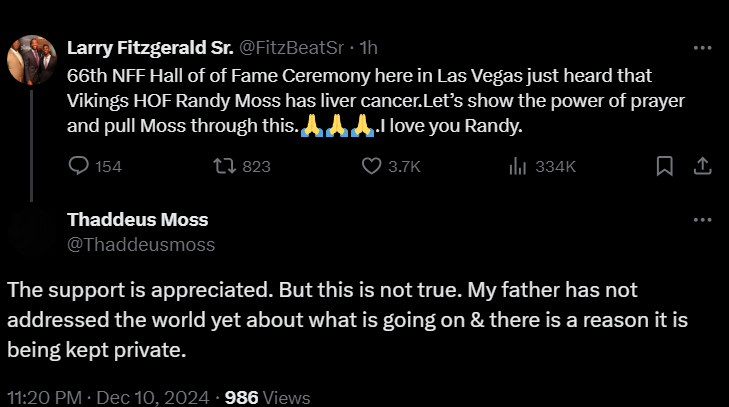View analytics showing 334K views
This screenshot has height=407, width=729.
[x=518, y=167]
